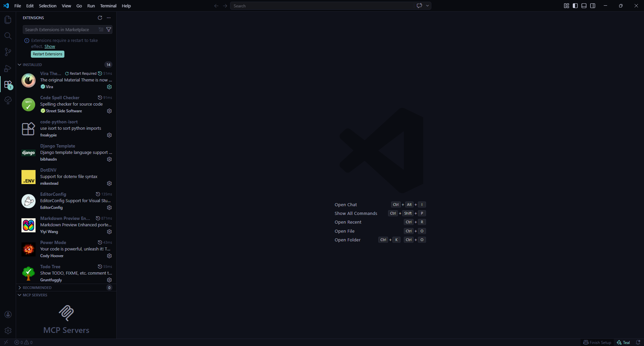Open the Terminal menu

(108, 6)
